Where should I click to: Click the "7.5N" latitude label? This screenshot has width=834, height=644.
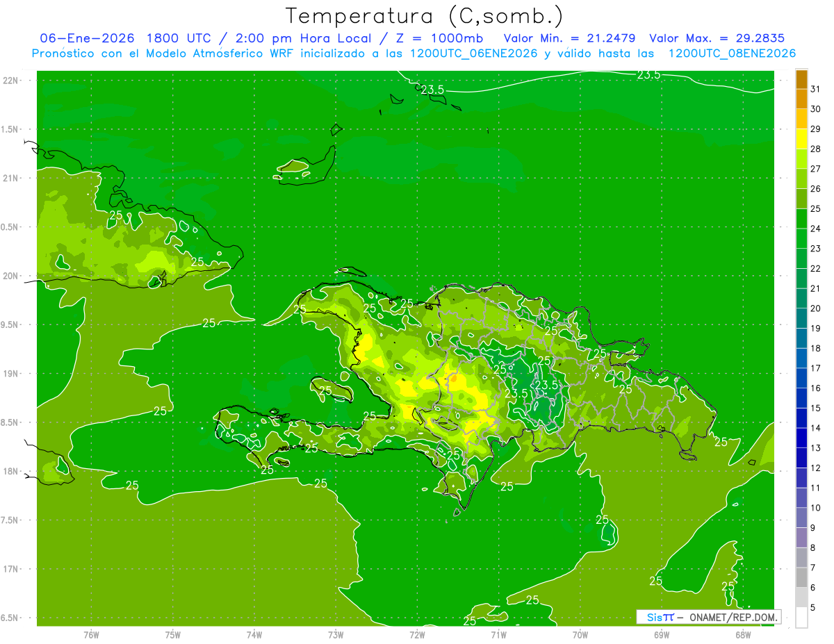click(10, 520)
